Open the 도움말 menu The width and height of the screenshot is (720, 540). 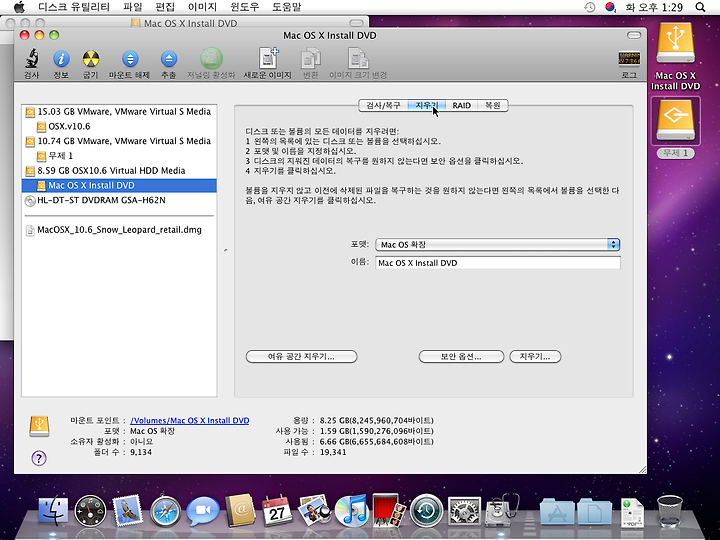coord(287,7)
